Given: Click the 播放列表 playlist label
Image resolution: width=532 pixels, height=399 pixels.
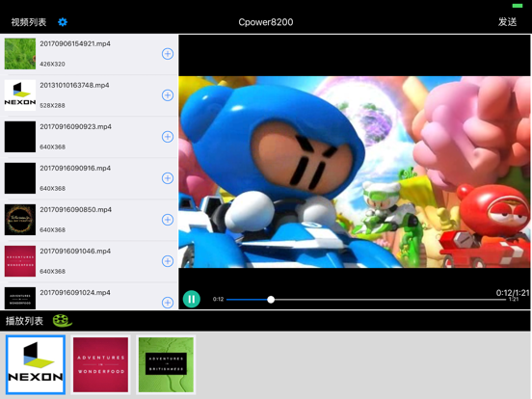Looking at the screenshot, I should coord(24,321).
